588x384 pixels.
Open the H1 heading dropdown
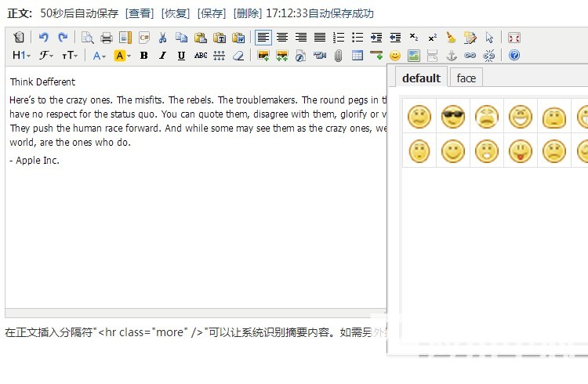(x=21, y=56)
